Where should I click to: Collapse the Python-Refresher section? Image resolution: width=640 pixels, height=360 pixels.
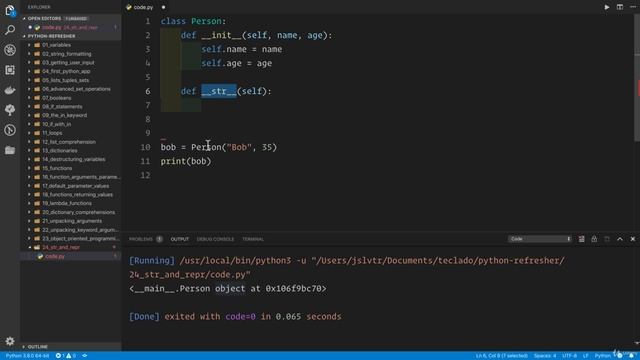51,36
